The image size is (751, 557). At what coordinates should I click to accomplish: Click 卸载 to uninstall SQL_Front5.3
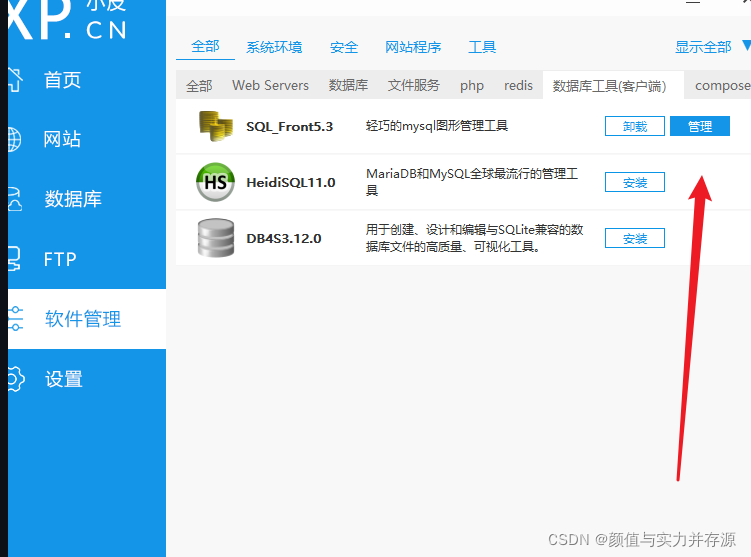tap(635, 126)
